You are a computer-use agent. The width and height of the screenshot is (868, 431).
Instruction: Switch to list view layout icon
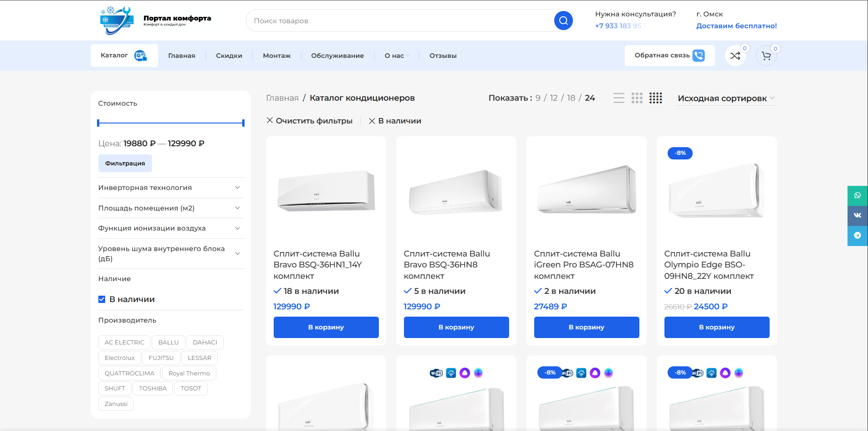point(619,98)
